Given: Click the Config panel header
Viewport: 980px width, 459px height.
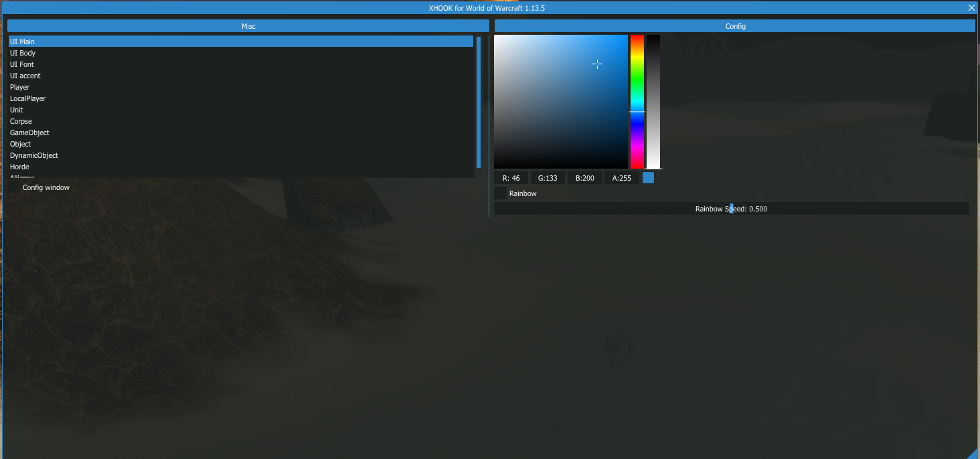Looking at the screenshot, I should point(735,26).
